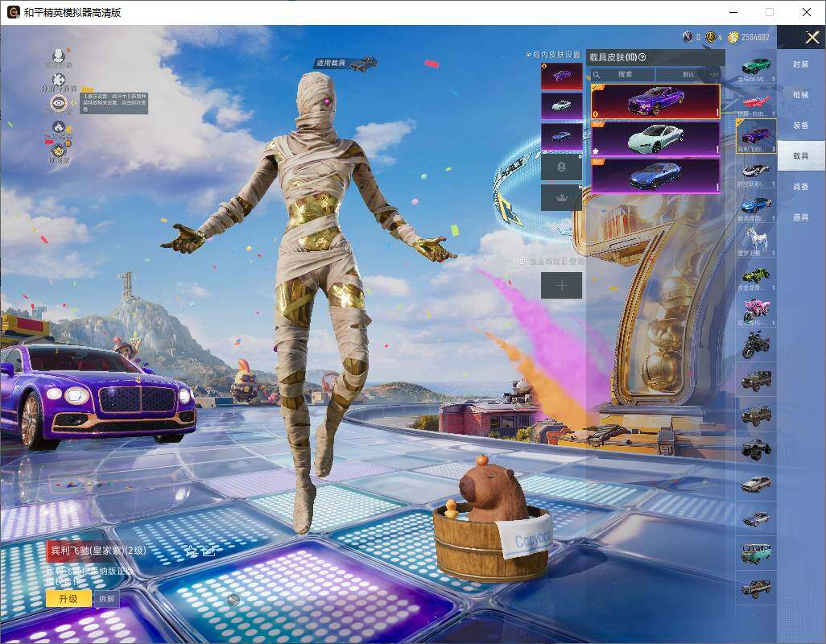Select the green buggy in vehicle list
The width and height of the screenshot is (826, 644).
(x=757, y=275)
